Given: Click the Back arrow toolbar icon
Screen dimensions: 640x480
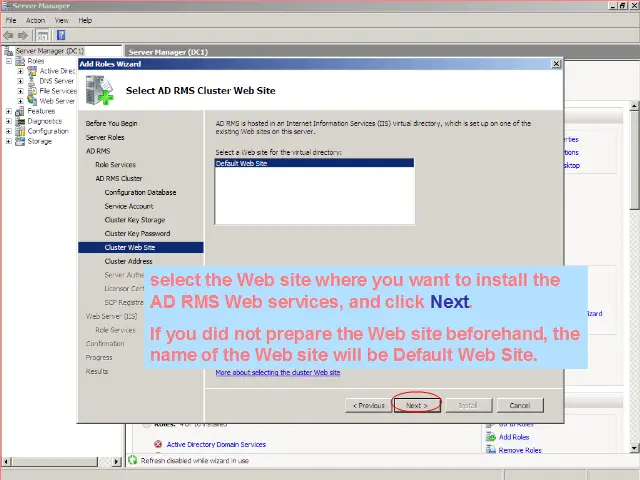Looking at the screenshot, I should pos(8,36).
